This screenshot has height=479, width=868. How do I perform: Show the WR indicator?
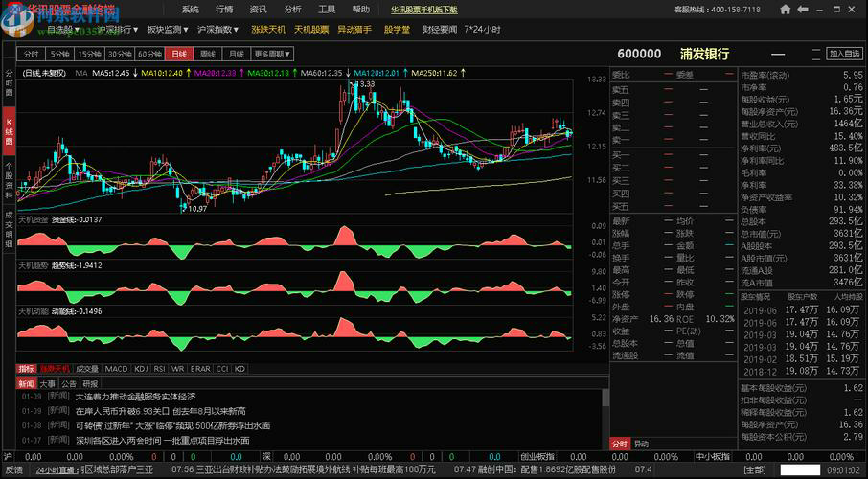point(177,368)
